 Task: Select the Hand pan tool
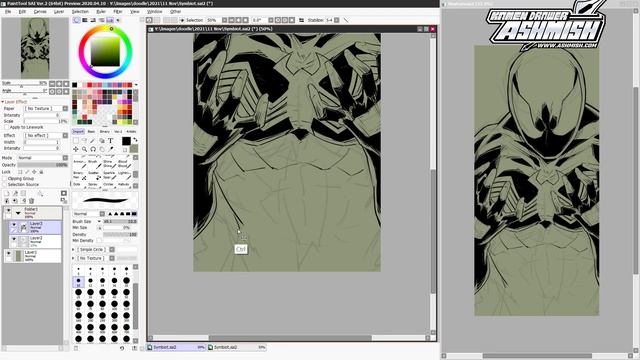pyautogui.click(x=102, y=149)
